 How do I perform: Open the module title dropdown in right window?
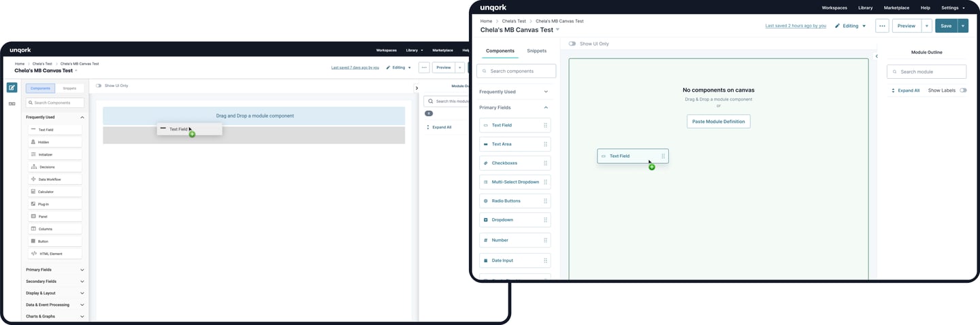point(557,29)
